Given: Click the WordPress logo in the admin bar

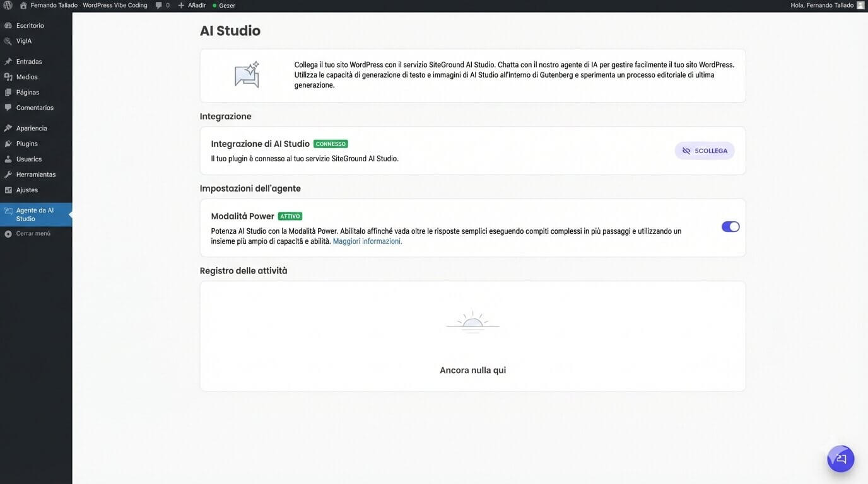Looking at the screenshot, I should [x=7, y=6].
